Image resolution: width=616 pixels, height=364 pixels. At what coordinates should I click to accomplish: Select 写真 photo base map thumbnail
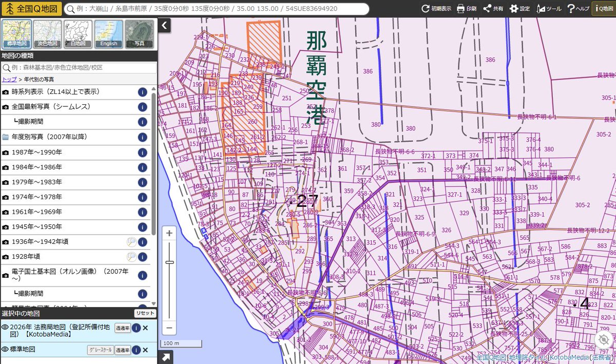tap(139, 34)
